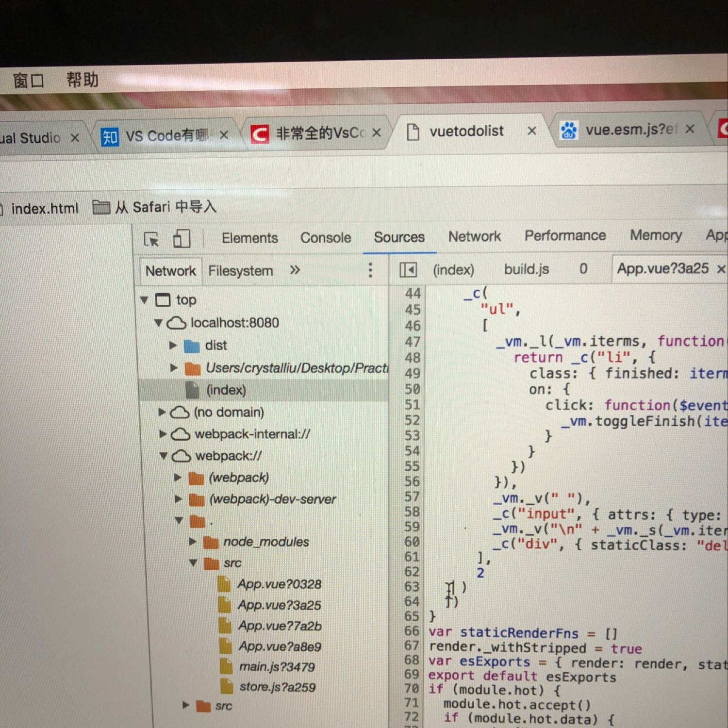The height and width of the screenshot is (728, 728).
Task: Close the ual Studio browser tab
Action: click(75, 138)
